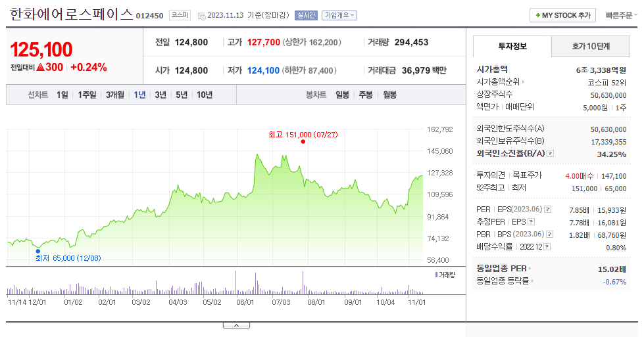Show the 일봉 candlestick chart
Screen dimensions: 644x337
[x=342, y=95]
